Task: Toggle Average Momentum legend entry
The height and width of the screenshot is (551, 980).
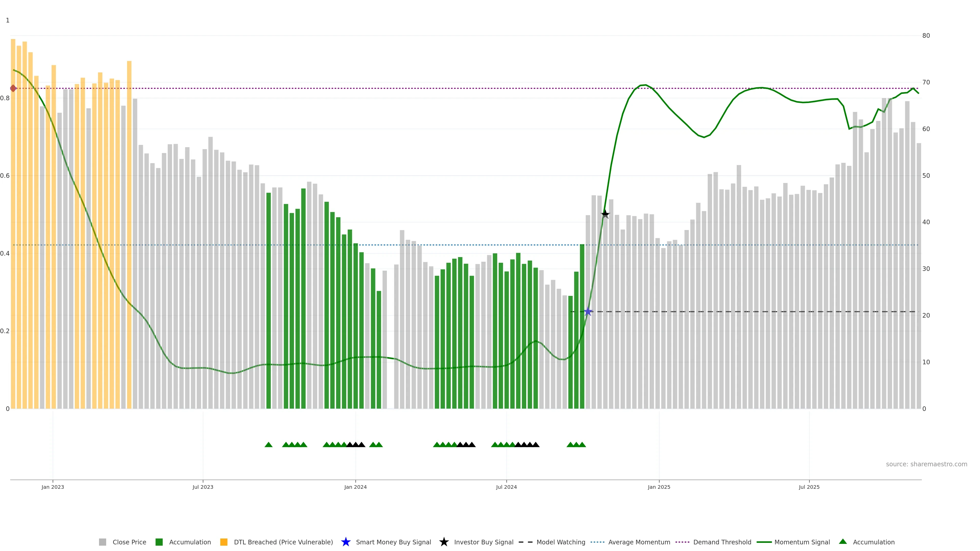Action: pyautogui.click(x=639, y=542)
